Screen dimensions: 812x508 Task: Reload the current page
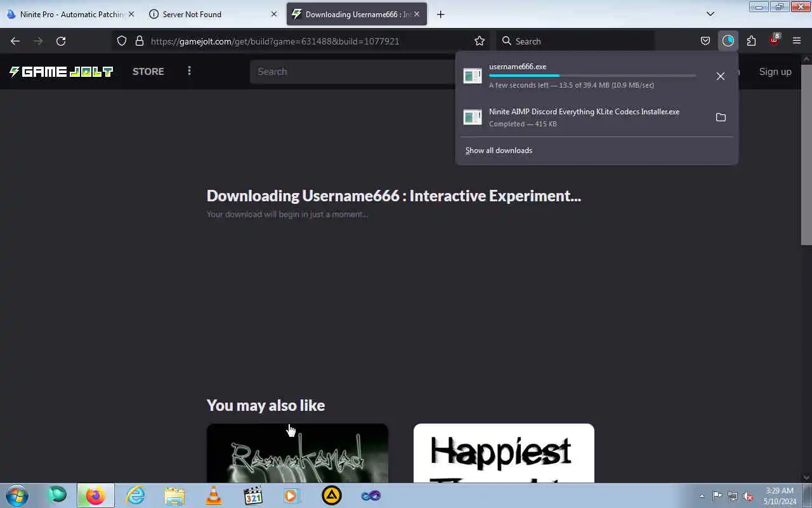pos(61,41)
